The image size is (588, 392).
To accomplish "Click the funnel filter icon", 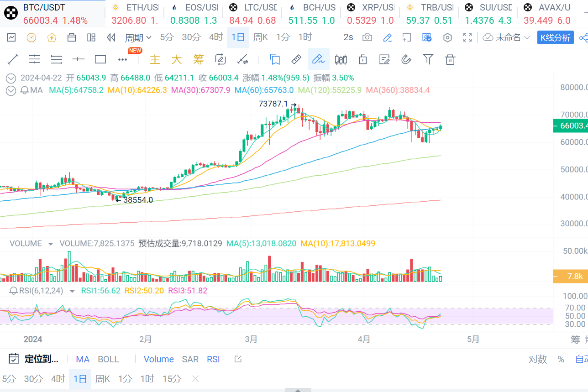I will click(428, 59).
